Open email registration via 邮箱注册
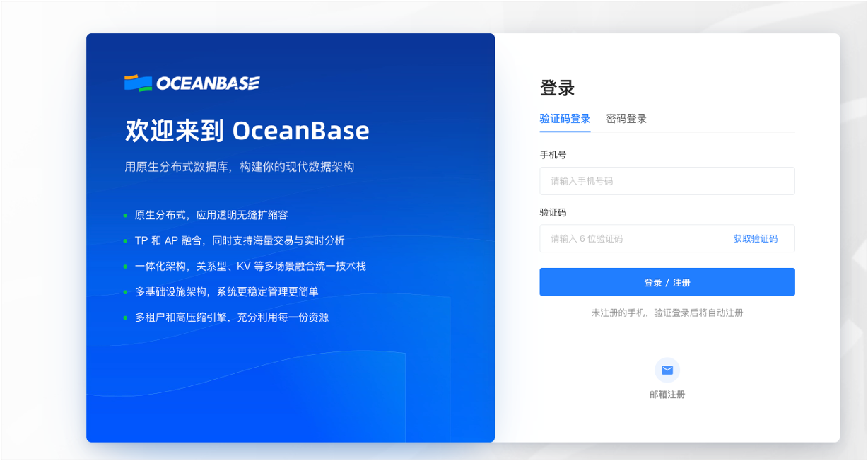 pyautogui.click(x=667, y=394)
